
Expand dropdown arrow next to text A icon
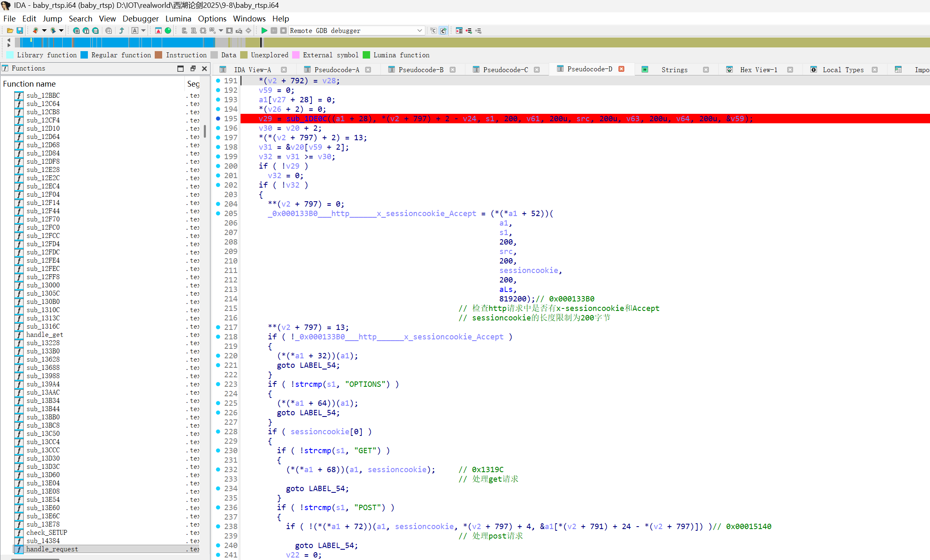point(144,31)
